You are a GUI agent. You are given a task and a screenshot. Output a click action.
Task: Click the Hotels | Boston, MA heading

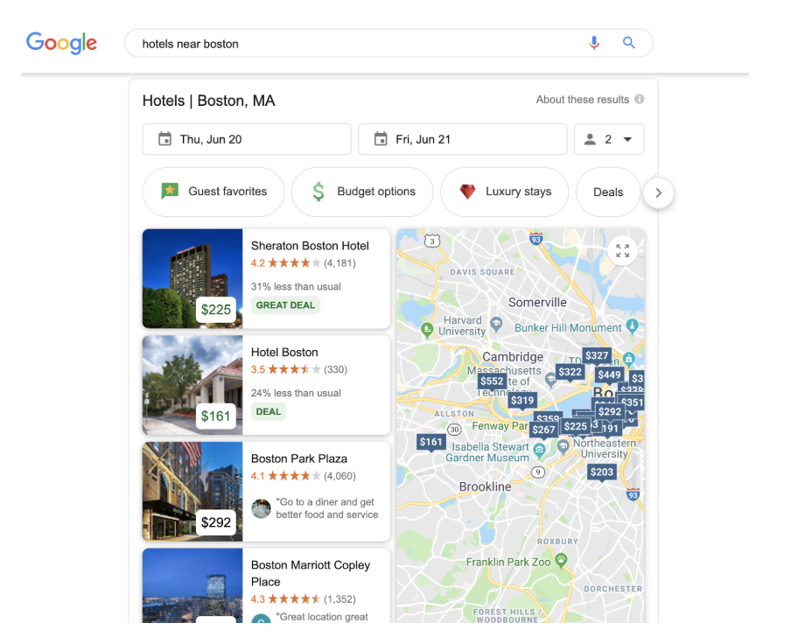point(209,101)
